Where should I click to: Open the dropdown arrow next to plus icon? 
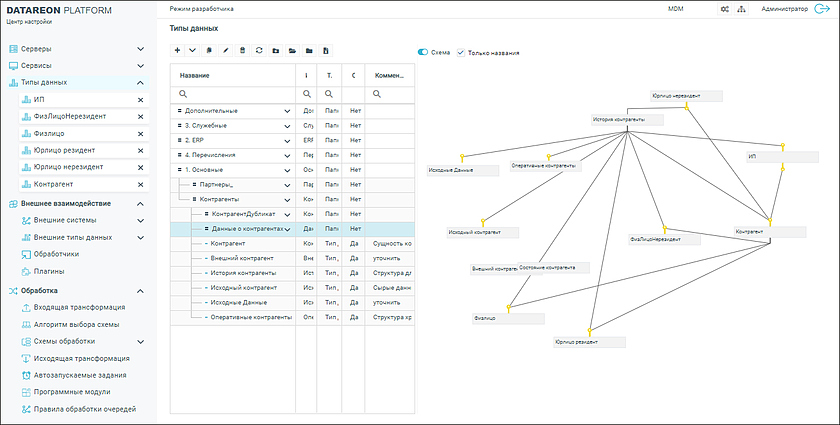pos(192,50)
